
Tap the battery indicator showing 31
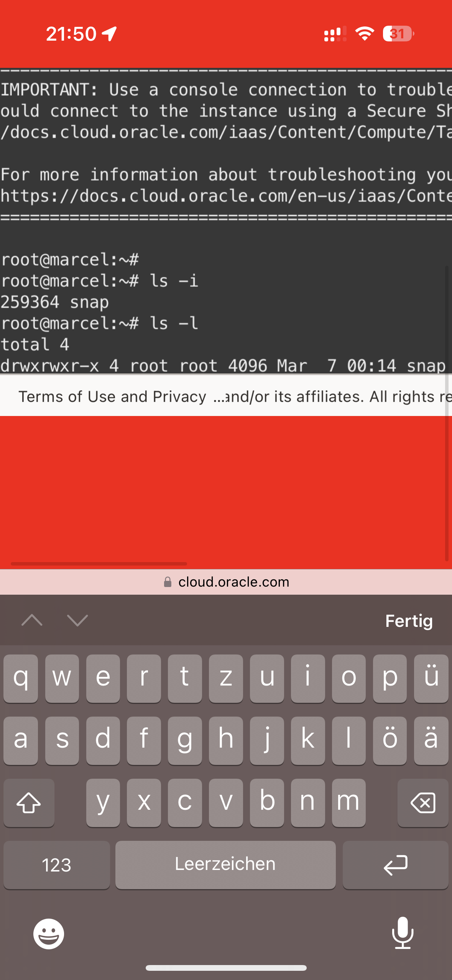(x=398, y=34)
